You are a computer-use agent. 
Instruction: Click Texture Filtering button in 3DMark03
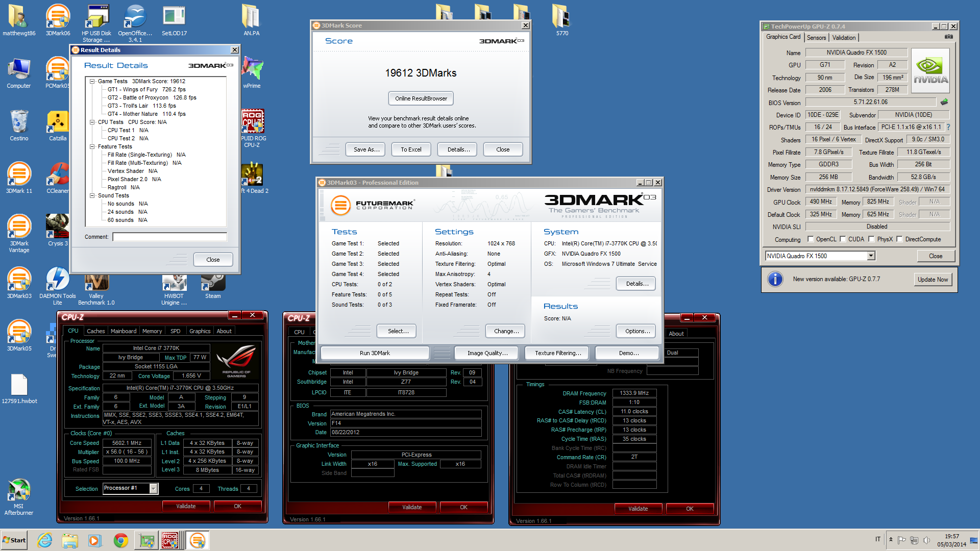(558, 353)
